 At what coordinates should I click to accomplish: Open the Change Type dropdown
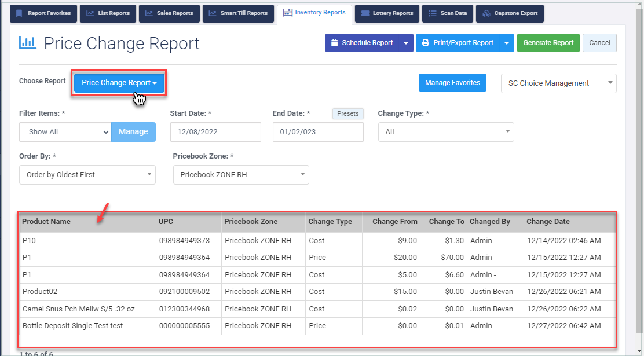click(x=446, y=132)
